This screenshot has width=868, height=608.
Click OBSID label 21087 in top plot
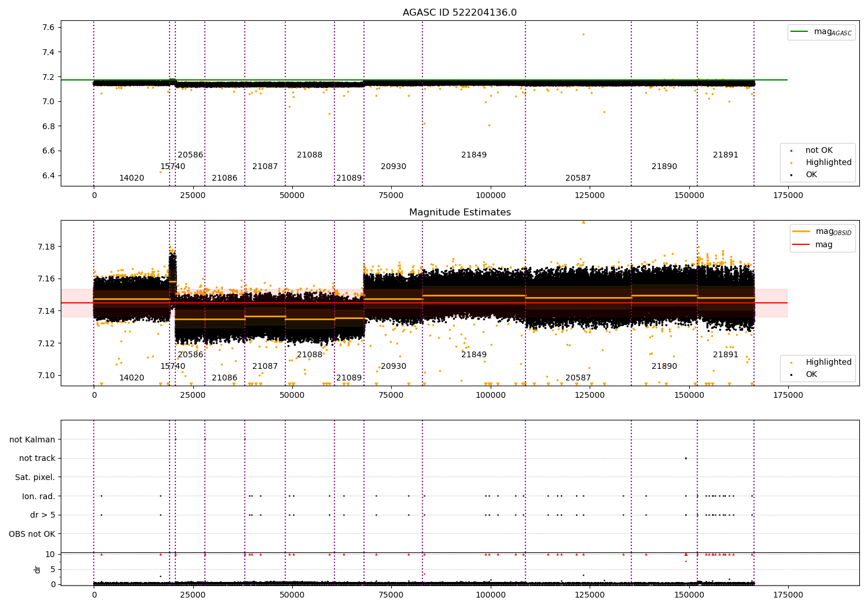[x=265, y=167]
